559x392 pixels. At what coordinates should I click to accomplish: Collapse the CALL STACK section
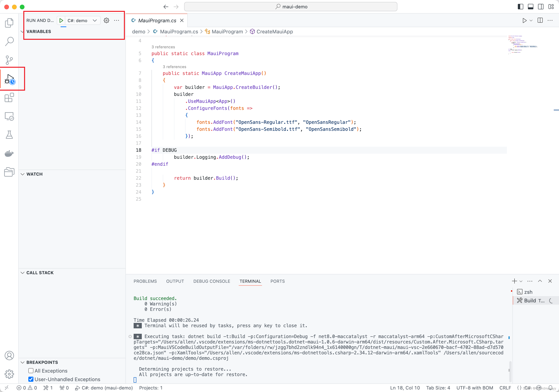pos(23,273)
